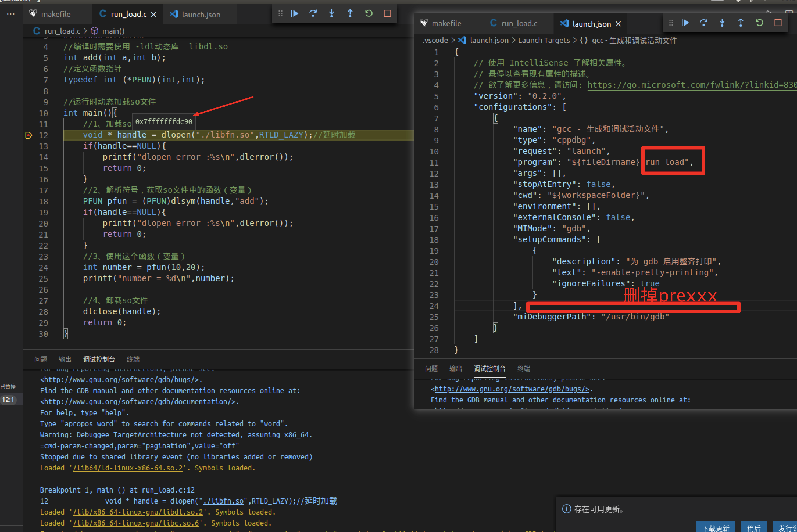Click 下载更新 button in update notification
Viewport: 797px width, 532px height.
click(715, 528)
